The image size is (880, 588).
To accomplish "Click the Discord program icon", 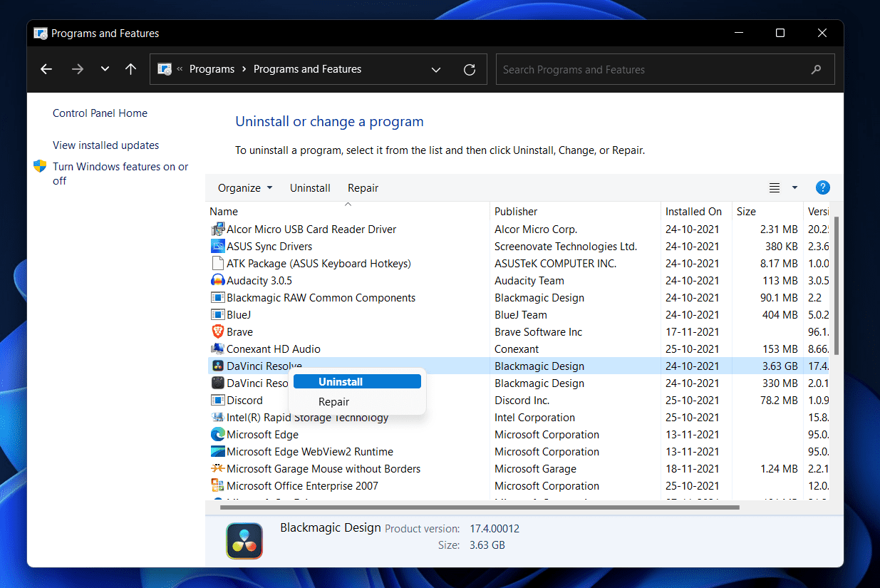I will (218, 401).
